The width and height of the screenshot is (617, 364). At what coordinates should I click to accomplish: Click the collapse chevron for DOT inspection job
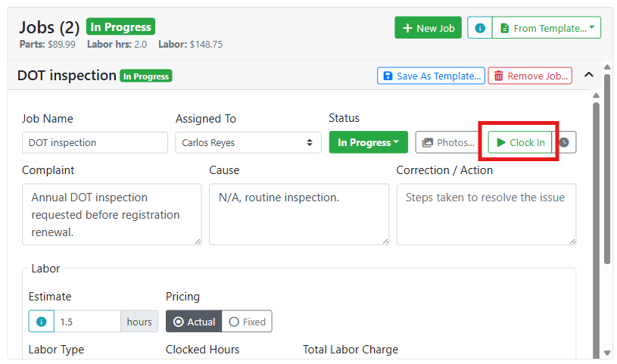point(589,75)
